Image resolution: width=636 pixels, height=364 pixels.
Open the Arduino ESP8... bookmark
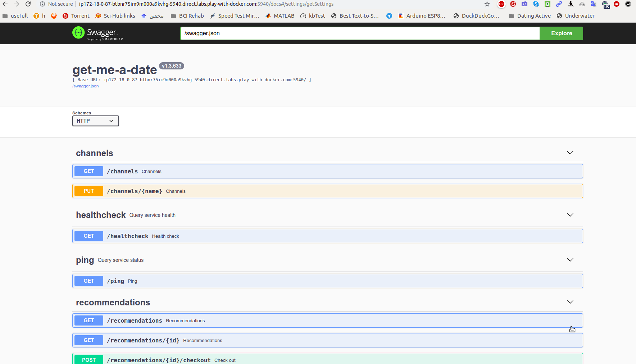pyautogui.click(x=422, y=16)
